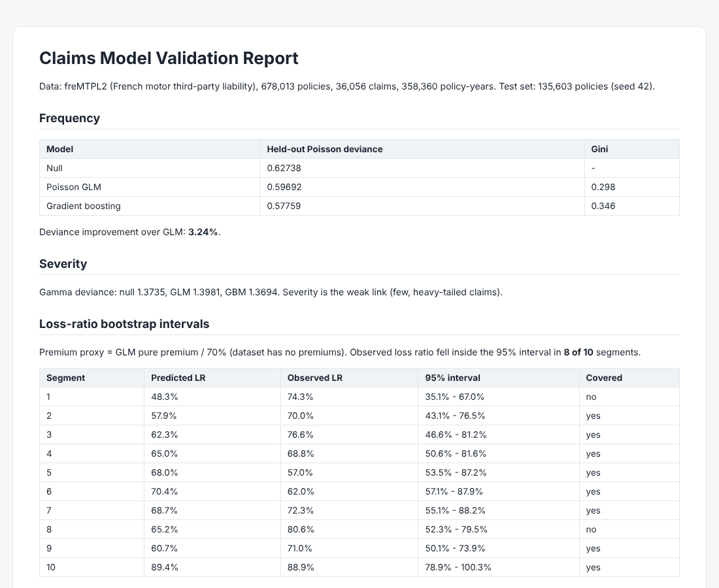Click the bold 3.24% improvement figure
Screen dimensions: 719x588
pos(203,232)
